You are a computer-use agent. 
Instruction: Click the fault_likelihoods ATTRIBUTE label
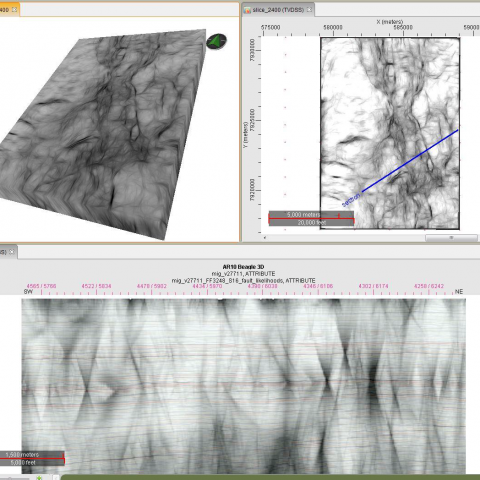[x=243, y=280]
